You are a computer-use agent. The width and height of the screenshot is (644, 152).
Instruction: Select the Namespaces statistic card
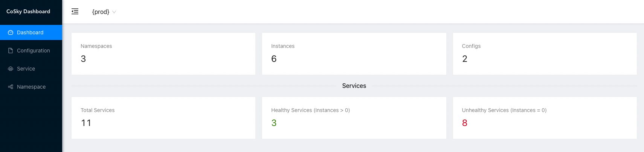(163, 54)
